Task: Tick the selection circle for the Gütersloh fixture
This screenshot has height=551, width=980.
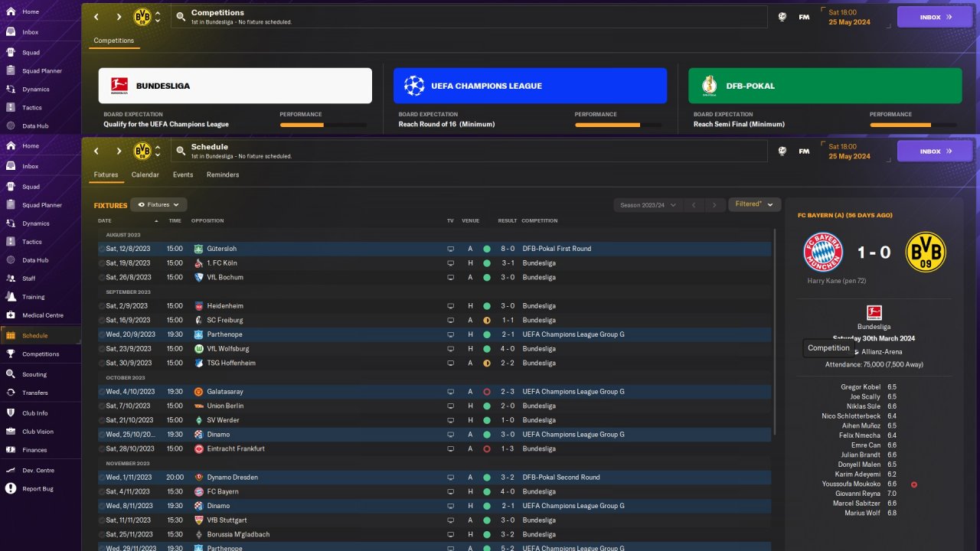Action: click(x=102, y=249)
